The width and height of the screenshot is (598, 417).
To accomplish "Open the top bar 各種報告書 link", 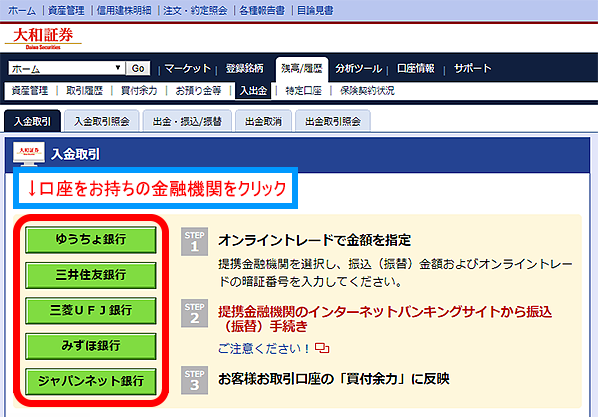I will [262, 10].
